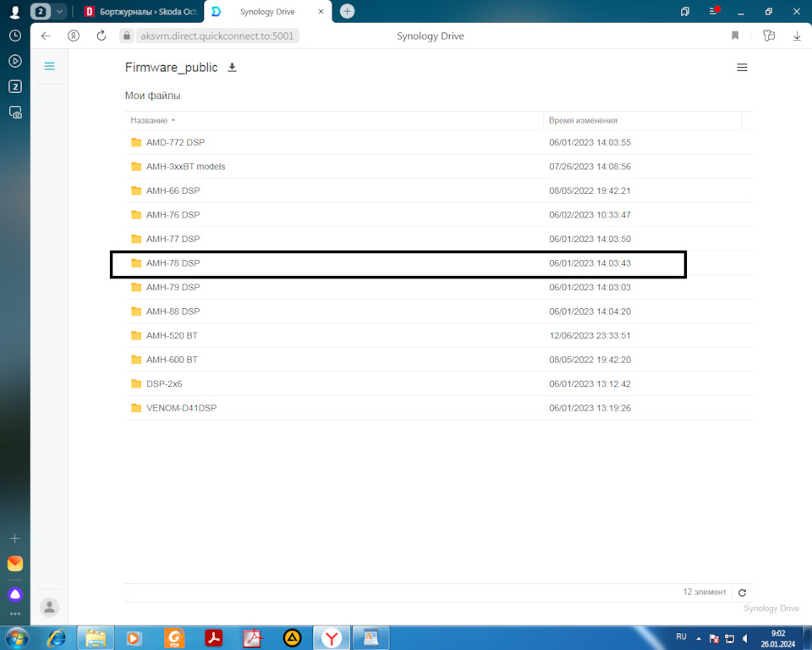
Task: Launch Alice voice assistant
Action: click(15, 594)
